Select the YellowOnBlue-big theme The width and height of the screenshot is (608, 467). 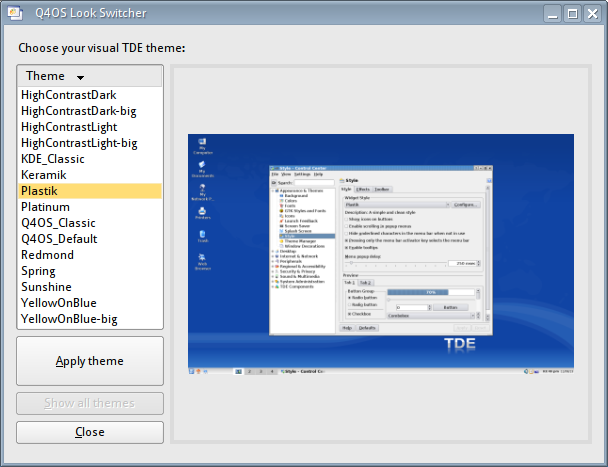click(x=90, y=319)
